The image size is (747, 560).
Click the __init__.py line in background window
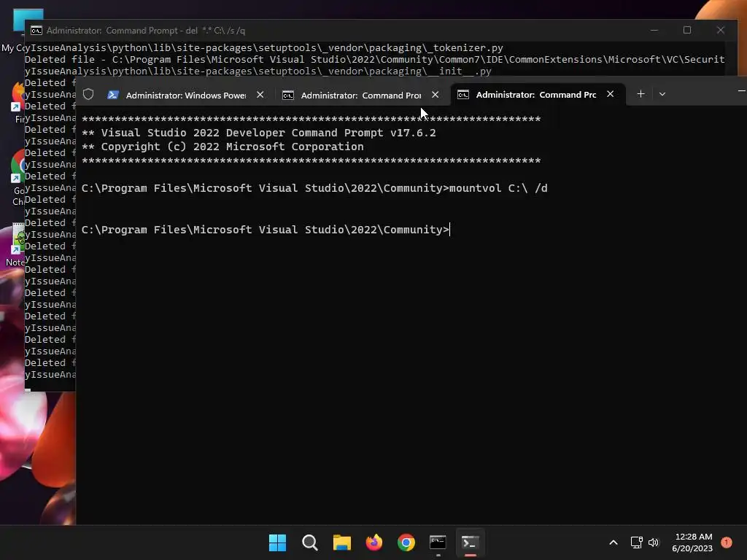258,71
